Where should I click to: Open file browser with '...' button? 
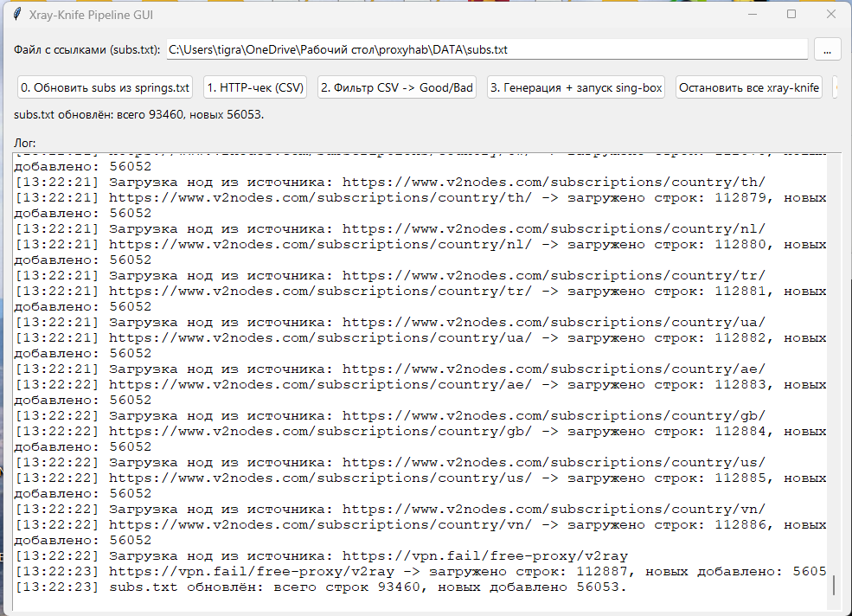(x=827, y=50)
